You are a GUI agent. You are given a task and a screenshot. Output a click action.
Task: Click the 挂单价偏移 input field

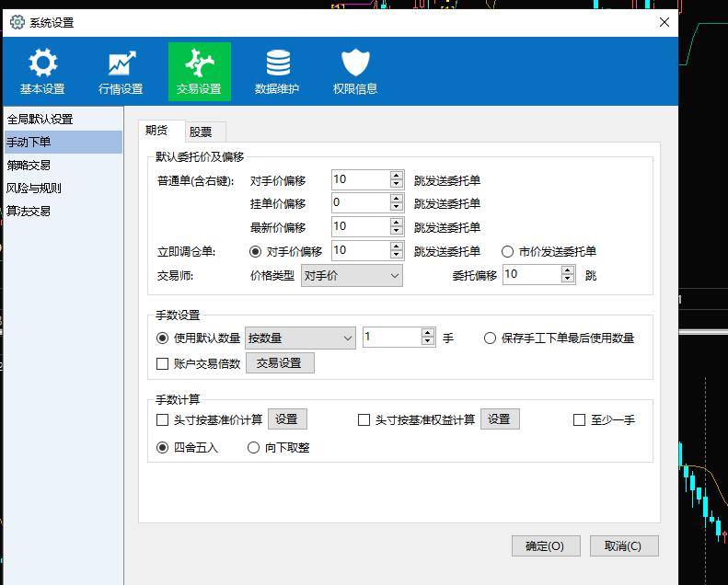(359, 202)
